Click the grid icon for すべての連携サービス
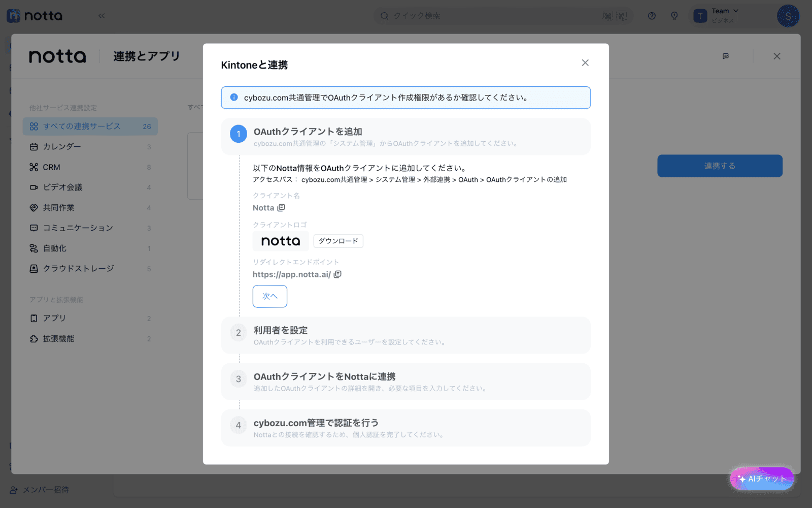This screenshot has width=812, height=508. (33, 126)
